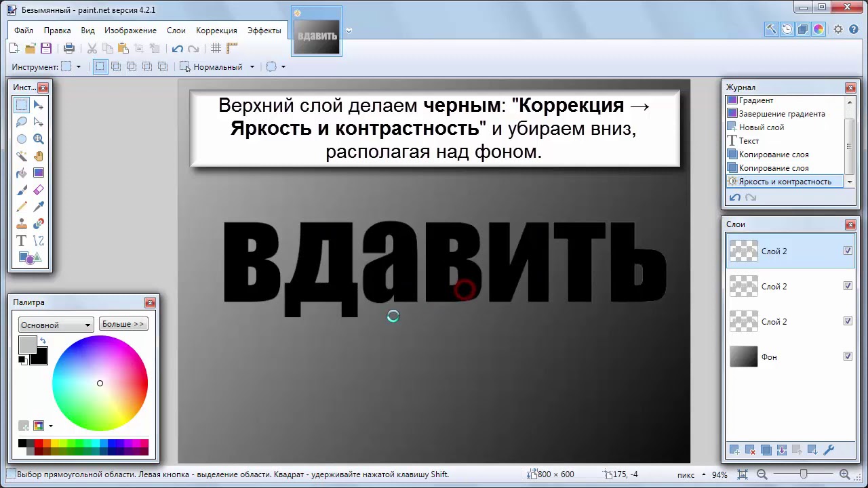The image size is (868, 488).
Task: Select the Rectangle Select tool in the tools panel
Action: pyautogui.click(x=22, y=105)
